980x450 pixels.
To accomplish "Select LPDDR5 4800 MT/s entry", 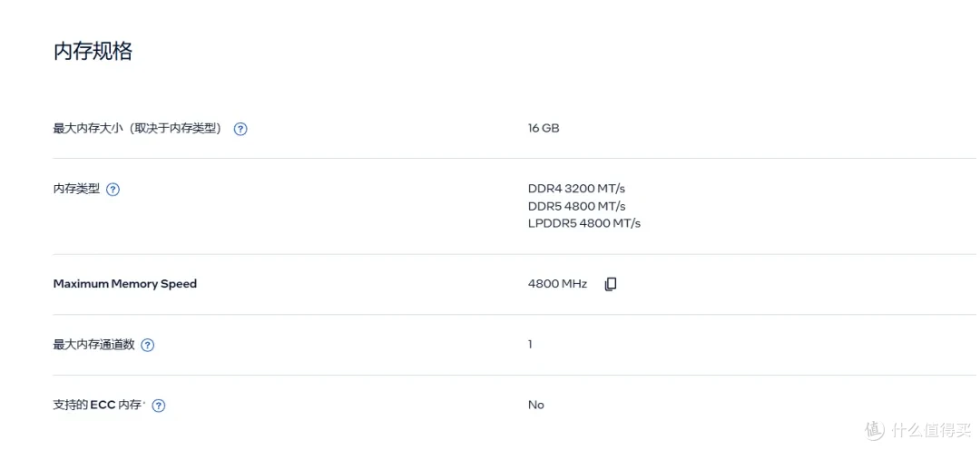I will click(x=584, y=223).
